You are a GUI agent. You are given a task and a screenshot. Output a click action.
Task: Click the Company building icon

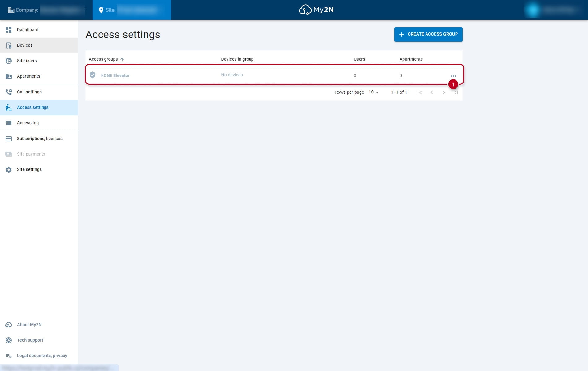pyautogui.click(x=11, y=10)
